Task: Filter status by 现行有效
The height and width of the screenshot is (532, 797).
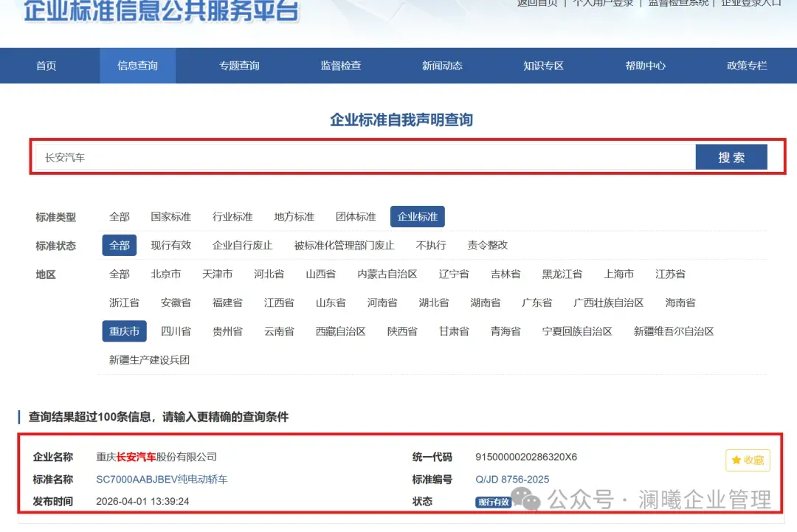Action: point(170,246)
